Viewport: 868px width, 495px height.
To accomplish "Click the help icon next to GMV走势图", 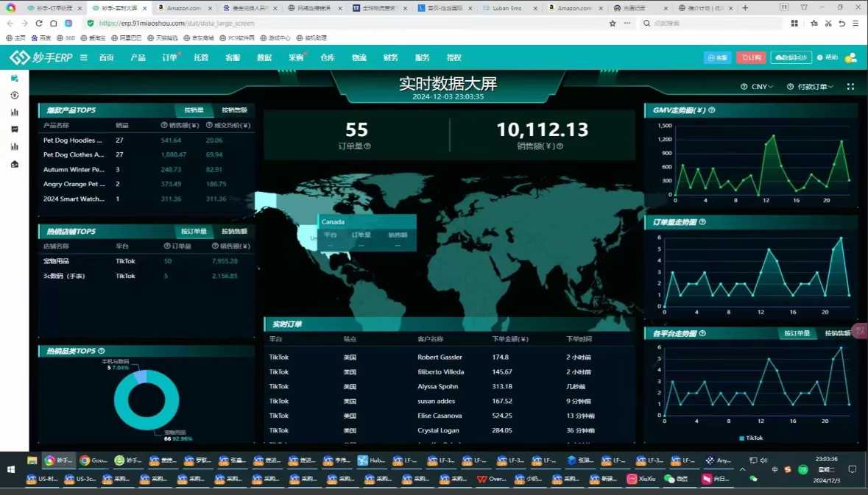I will tap(712, 110).
